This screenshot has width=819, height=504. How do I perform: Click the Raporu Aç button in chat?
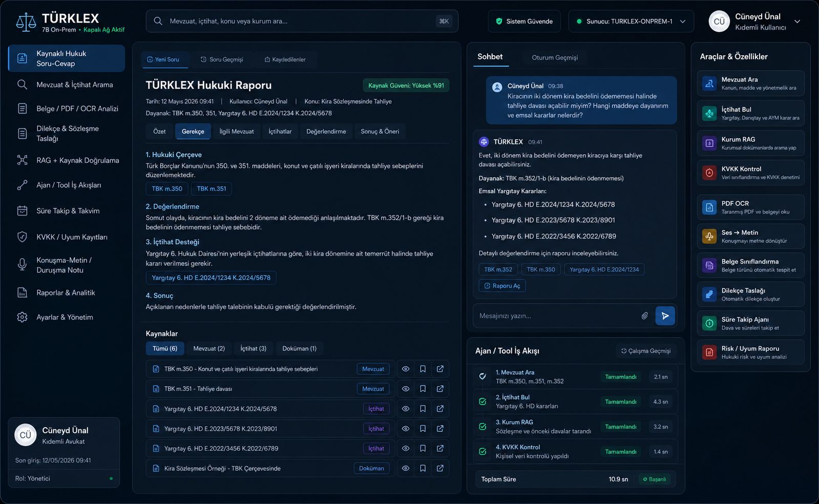pyautogui.click(x=502, y=286)
